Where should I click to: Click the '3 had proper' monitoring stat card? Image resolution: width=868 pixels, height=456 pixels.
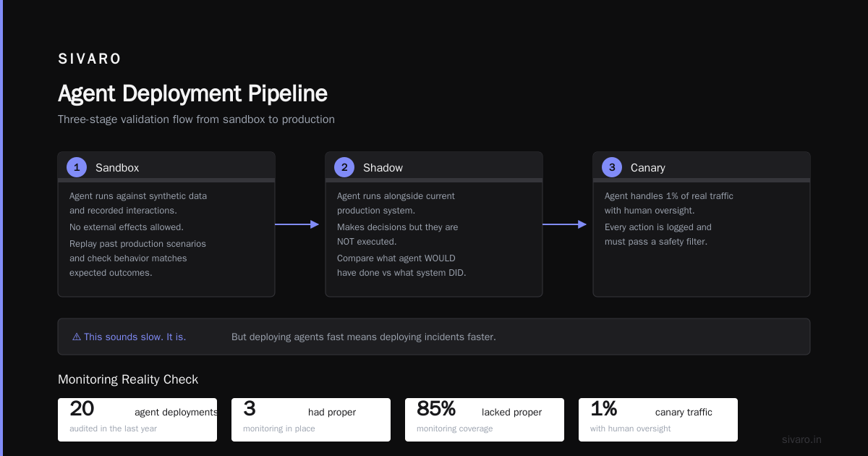311,420
